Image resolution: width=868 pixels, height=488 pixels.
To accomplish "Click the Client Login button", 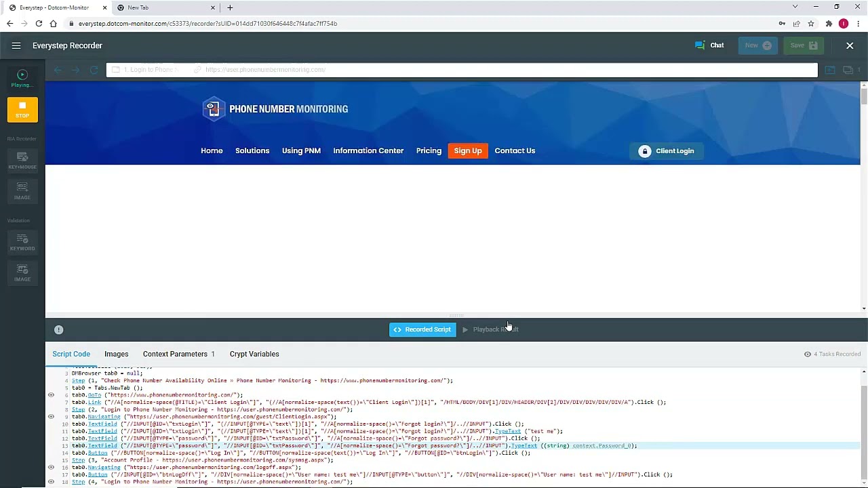I will point(667,151).
